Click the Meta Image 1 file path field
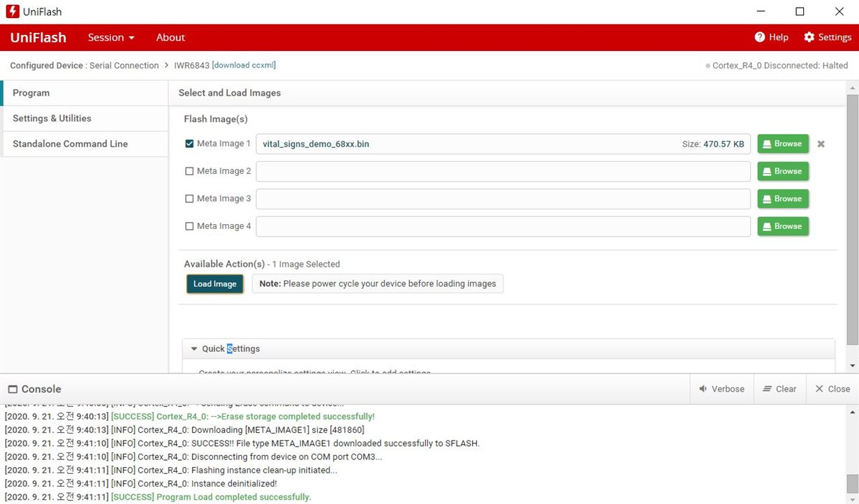 (x=503, y=144)
